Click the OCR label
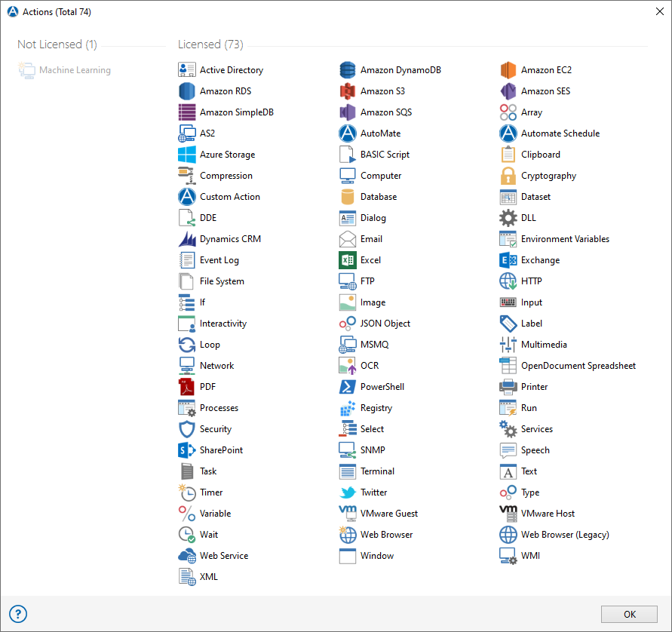This screenshot has width=672, height=632. tap(370, 366)
